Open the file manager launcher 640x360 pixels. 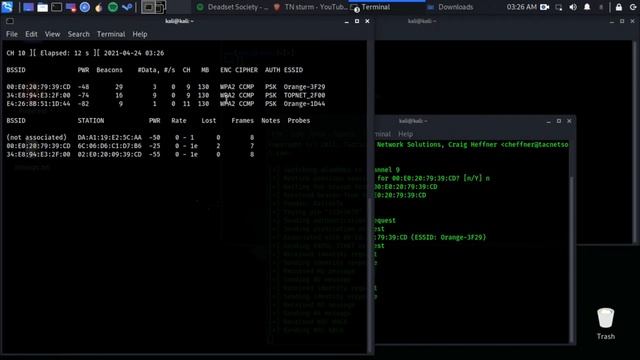pos(42,7)
